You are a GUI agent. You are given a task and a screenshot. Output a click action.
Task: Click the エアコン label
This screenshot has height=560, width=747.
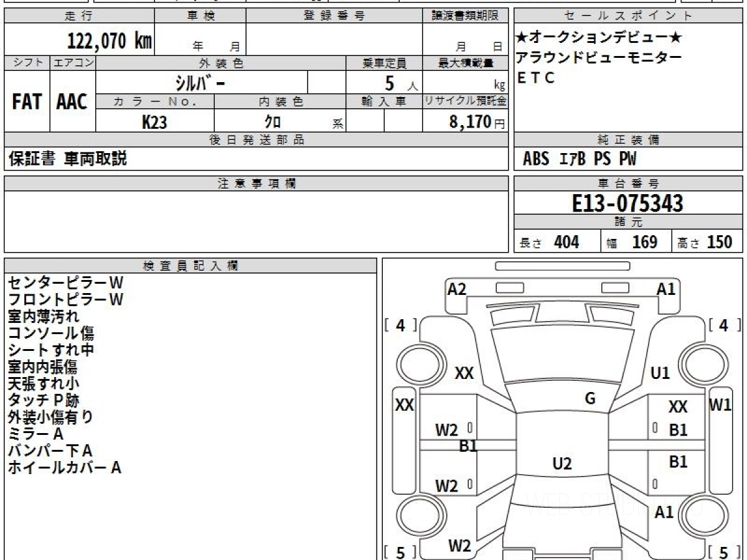click(x=73, y=63)
